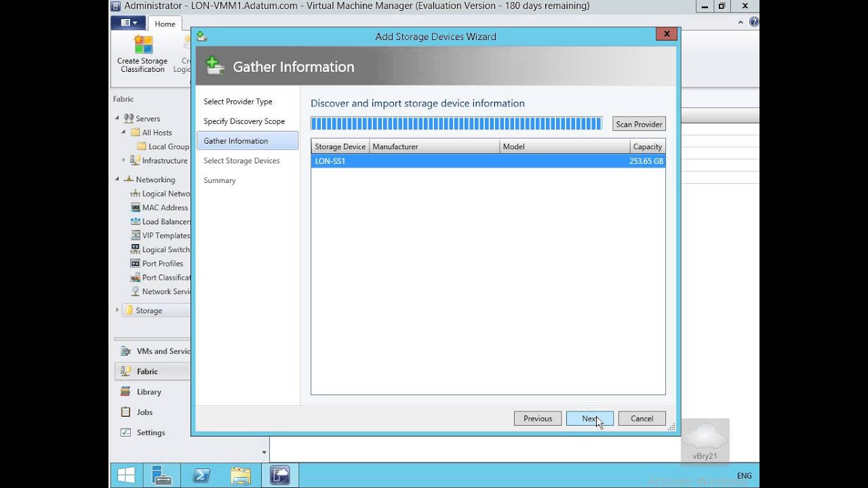868x488 pixels.
Task: Click the 253.65 GB capacity cell
Action: [646, 161]
